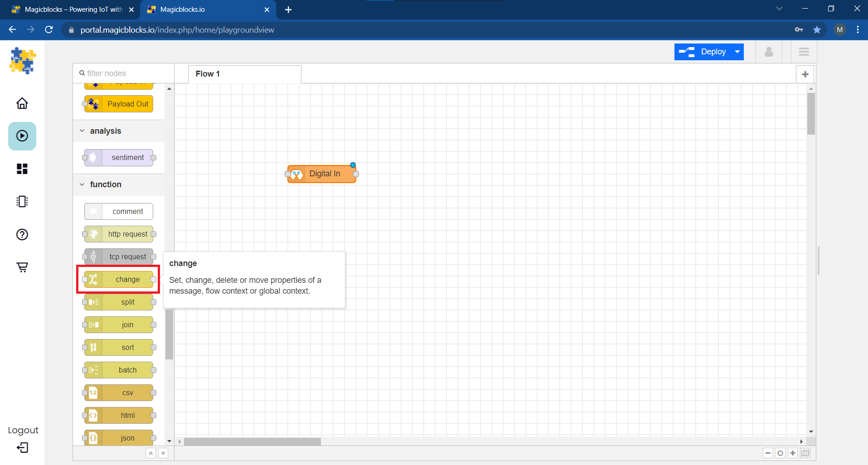Select the Playground play icon
Viewport: 868px width, 465px height.
coord(22,136)
